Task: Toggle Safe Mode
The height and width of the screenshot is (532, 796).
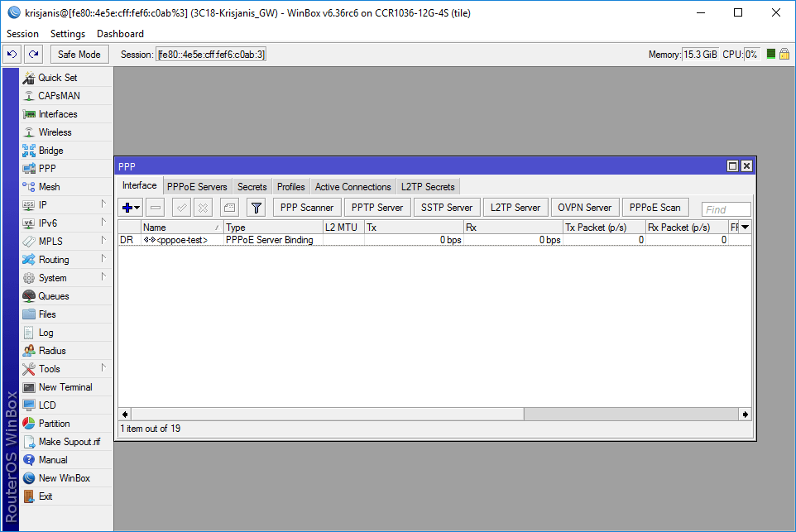Action: tap(79, 53)
